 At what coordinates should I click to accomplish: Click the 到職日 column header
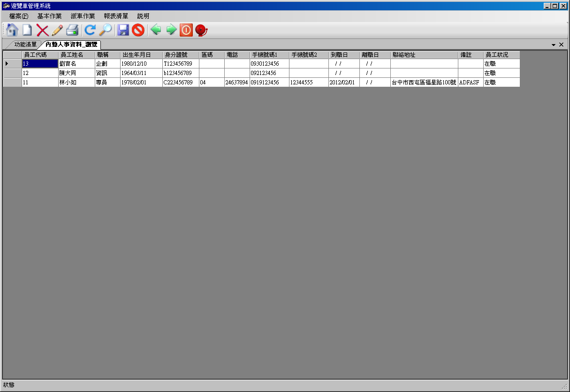[x=344, y=55]
